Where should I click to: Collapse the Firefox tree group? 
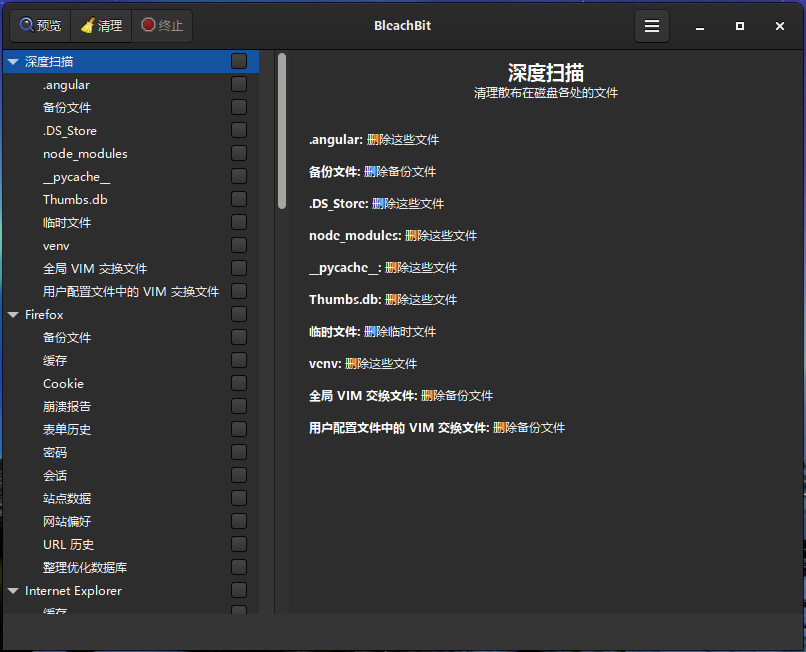pos(13,315)
